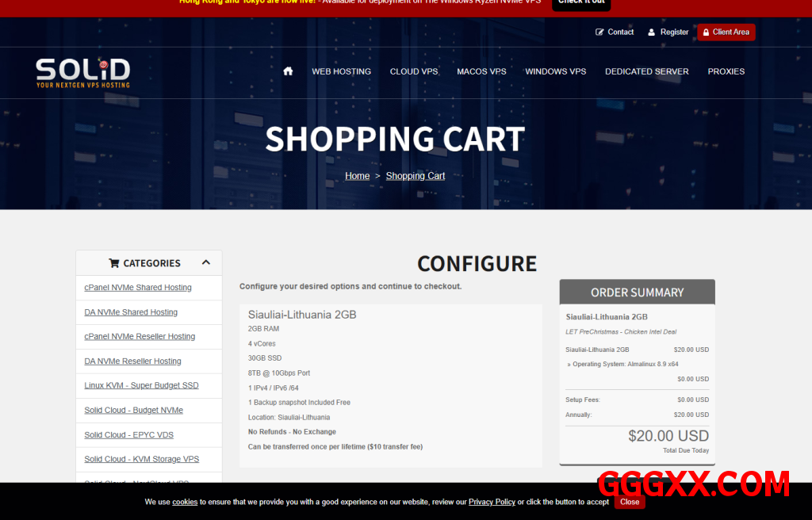Open the MacOS VPS menu
Viewport: 812px width, 520px height.
click(481, 71)
